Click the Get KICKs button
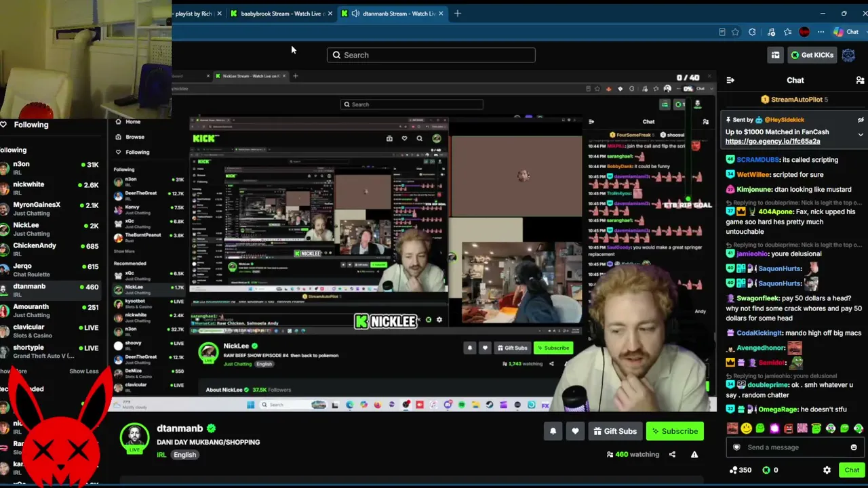 click(x=811, y=55)
